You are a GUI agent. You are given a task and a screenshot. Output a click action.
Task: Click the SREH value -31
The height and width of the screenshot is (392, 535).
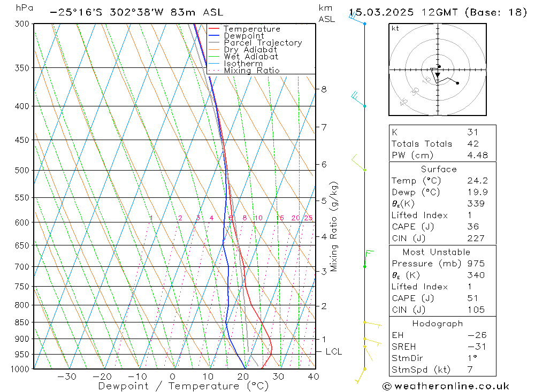coord(476,347)
